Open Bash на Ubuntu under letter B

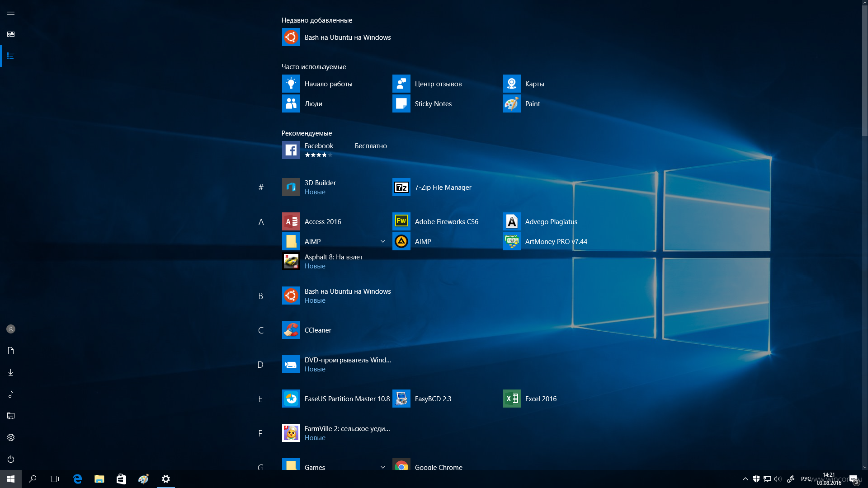point(336,296)
